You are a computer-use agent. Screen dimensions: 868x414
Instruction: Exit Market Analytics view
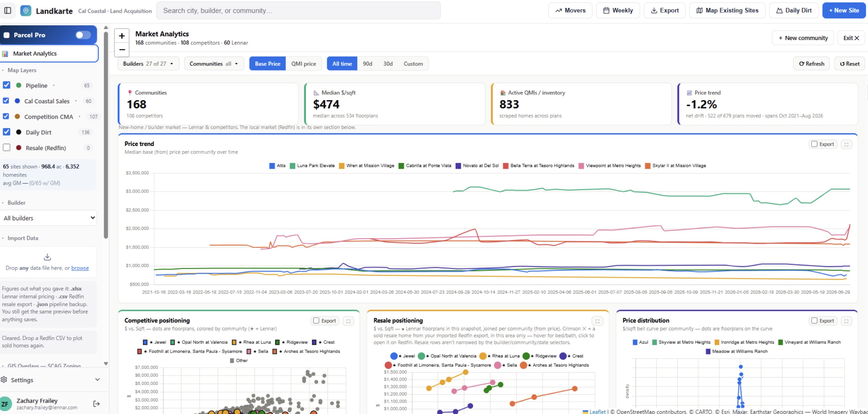click(851, 38)
